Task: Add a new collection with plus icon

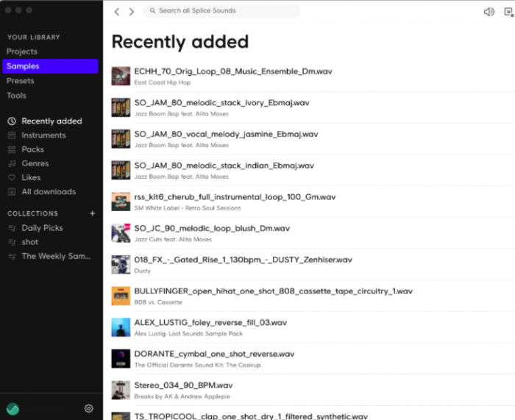Action: pyautogui.click(x=93, y=213)
